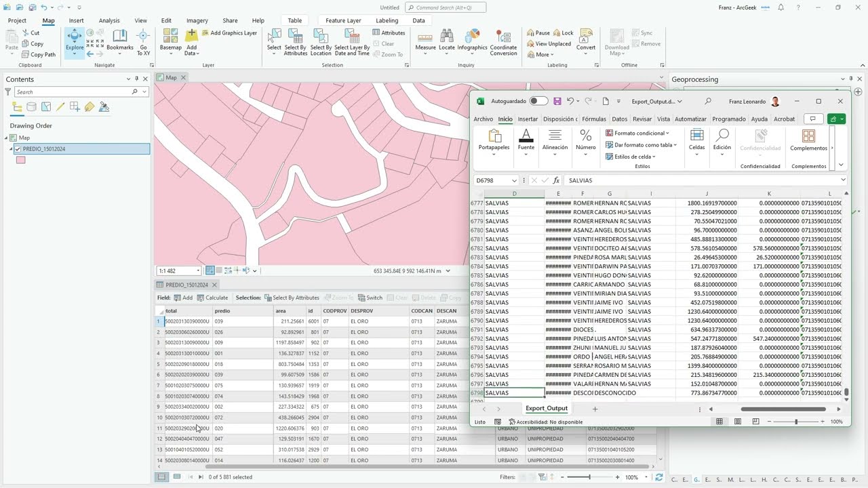
Task: Switch to Excel page layout view
Action: (738, 422)
